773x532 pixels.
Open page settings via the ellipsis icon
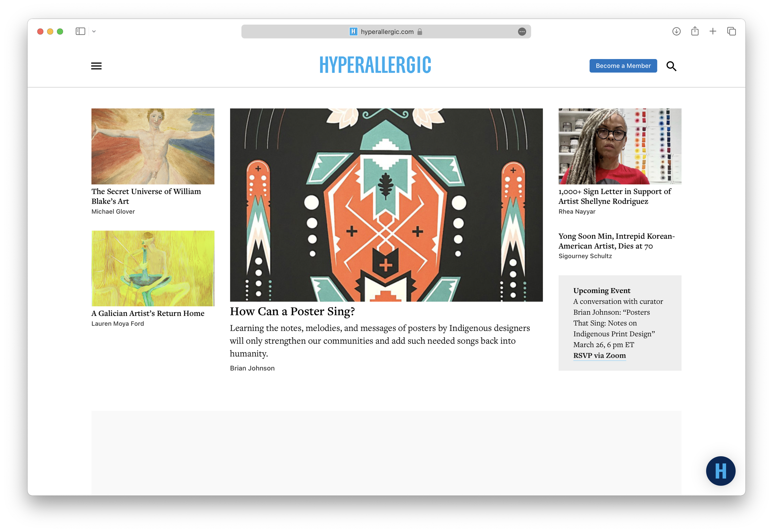522,31
